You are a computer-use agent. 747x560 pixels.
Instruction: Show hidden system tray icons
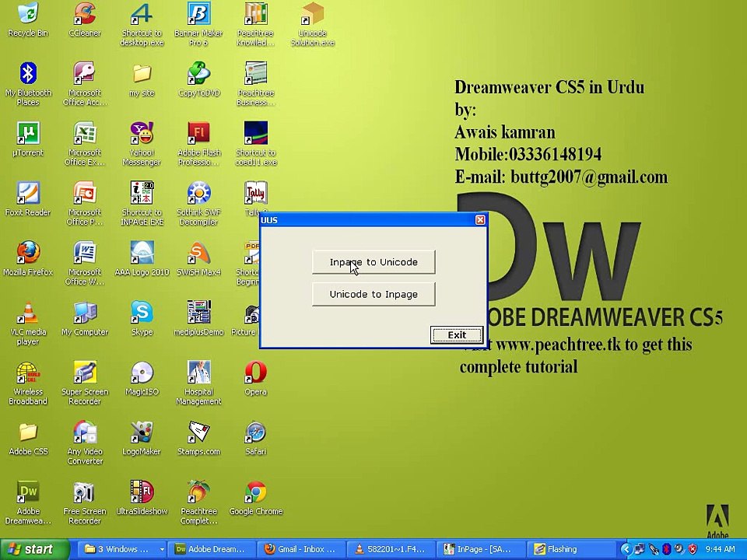(x=626, y=549)
